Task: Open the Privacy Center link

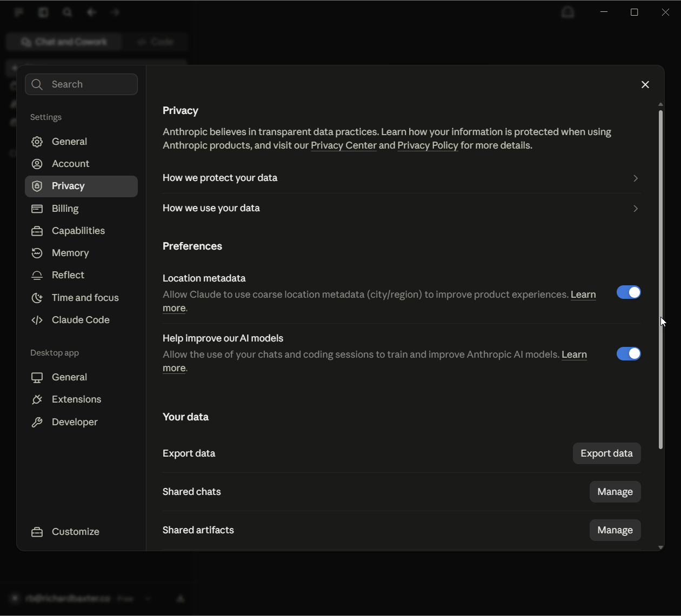Action: [x=344, y=145]
